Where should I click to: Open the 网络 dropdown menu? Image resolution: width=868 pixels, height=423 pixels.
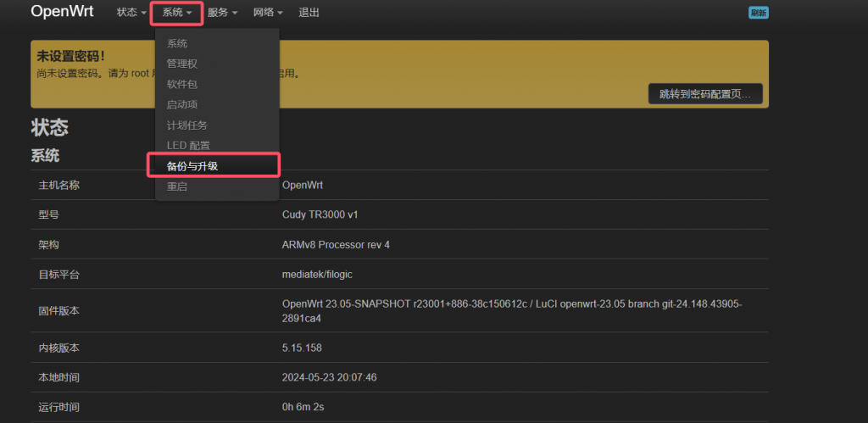(268, 12)
